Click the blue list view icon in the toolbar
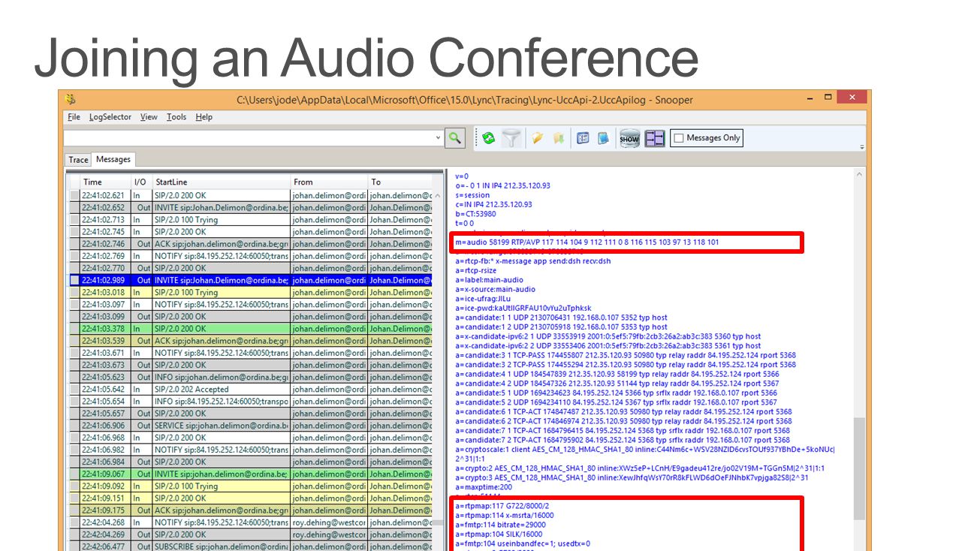This screenshot has height=551, width=980. [x=583, y=138]
